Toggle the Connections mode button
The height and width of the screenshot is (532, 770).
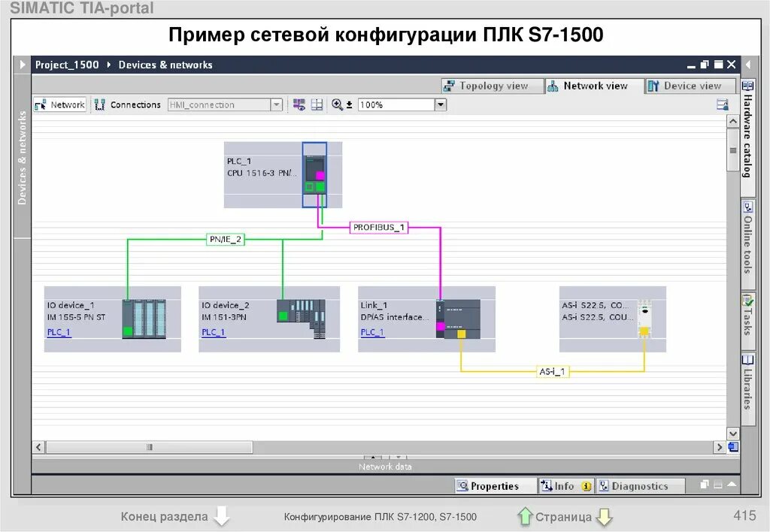click(x=128, y=104)
